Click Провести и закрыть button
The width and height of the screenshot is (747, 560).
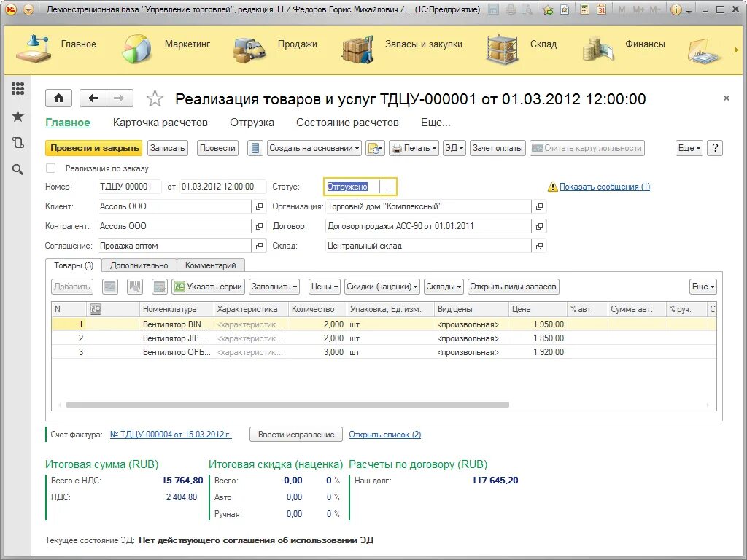point(94,148)
